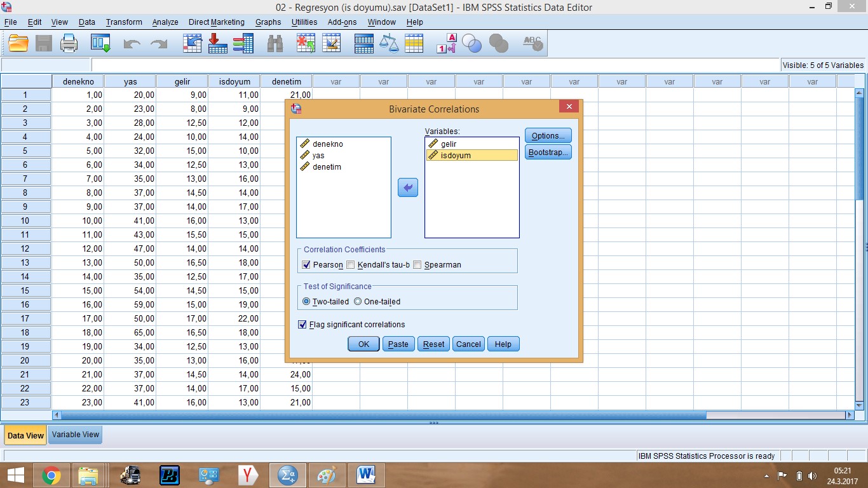This screenshot has height=488, width=868.
Task: Click the Reset button in dialog
Action: click(x=434, y=344)
